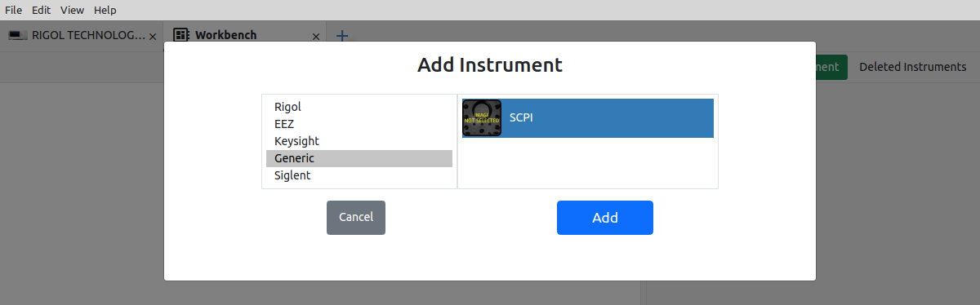Close the RIGOL TECHNOLOGIES tab
Screen dimensions: 980x305
coord(153,37)
